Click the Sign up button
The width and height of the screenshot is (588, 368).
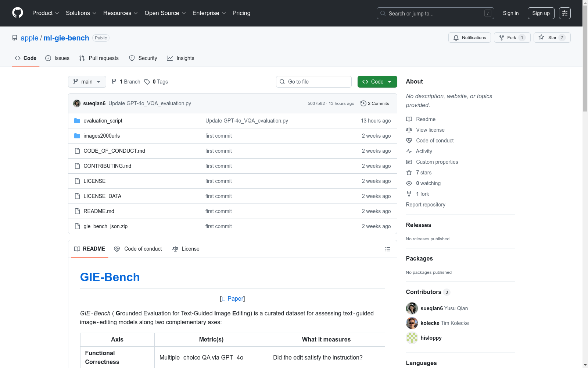click(541, 13)
